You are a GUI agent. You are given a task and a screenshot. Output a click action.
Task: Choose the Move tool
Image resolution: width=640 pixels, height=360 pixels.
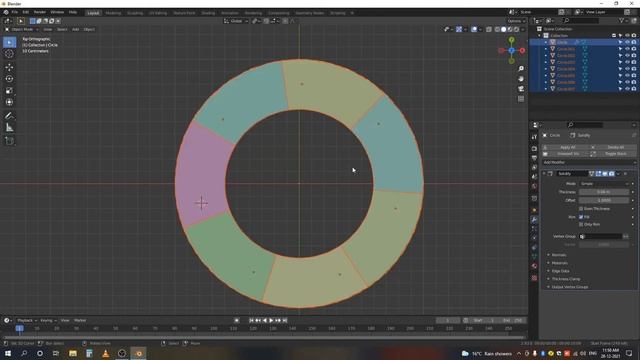pyautogui.click(x=9, y=67)
